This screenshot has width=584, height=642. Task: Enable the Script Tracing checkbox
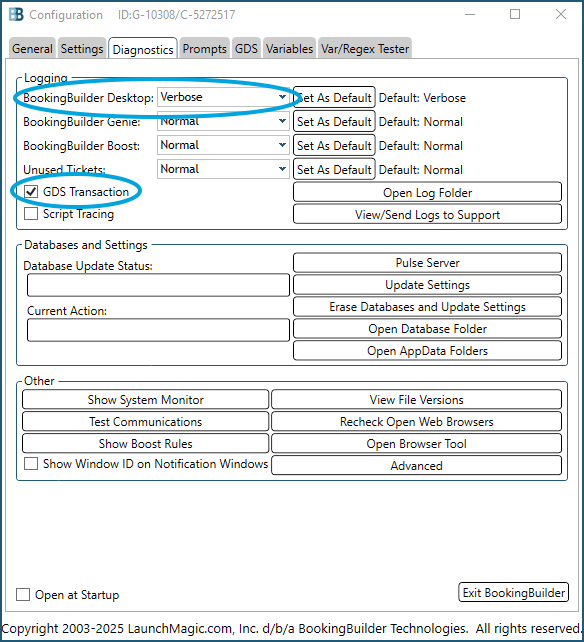coord(31,214)
